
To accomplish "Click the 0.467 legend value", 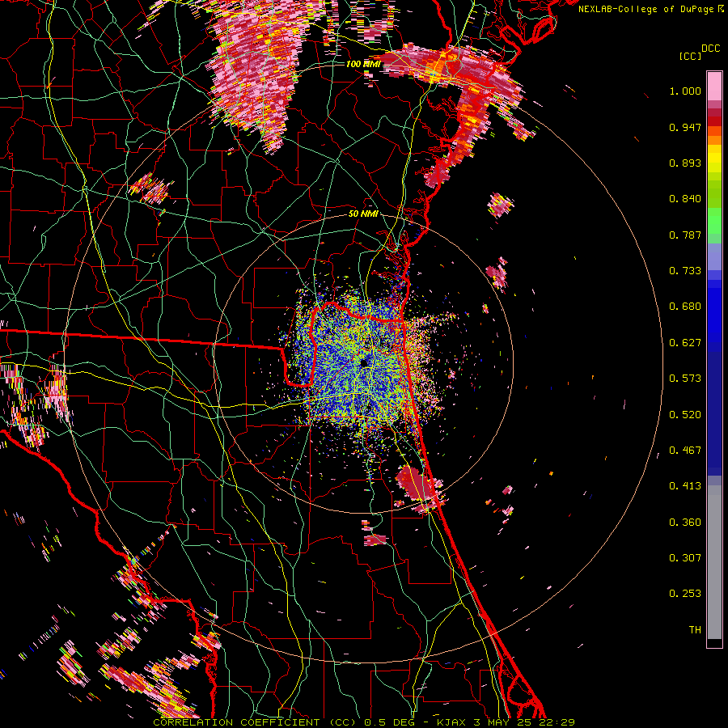I will point(685,451).
